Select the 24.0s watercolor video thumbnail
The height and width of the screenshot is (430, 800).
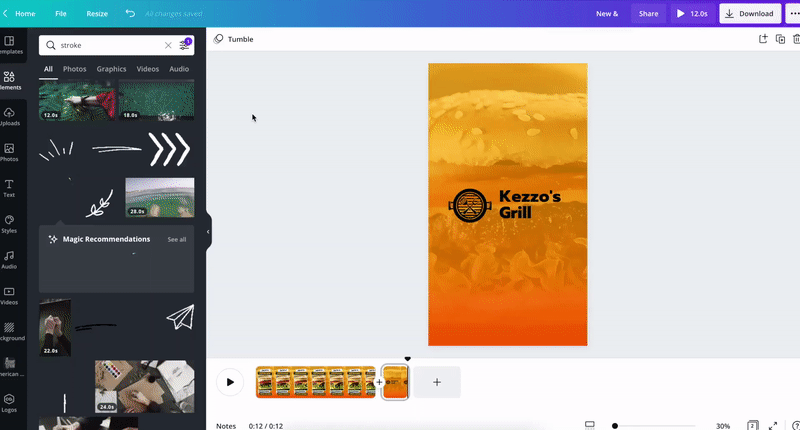144,387
